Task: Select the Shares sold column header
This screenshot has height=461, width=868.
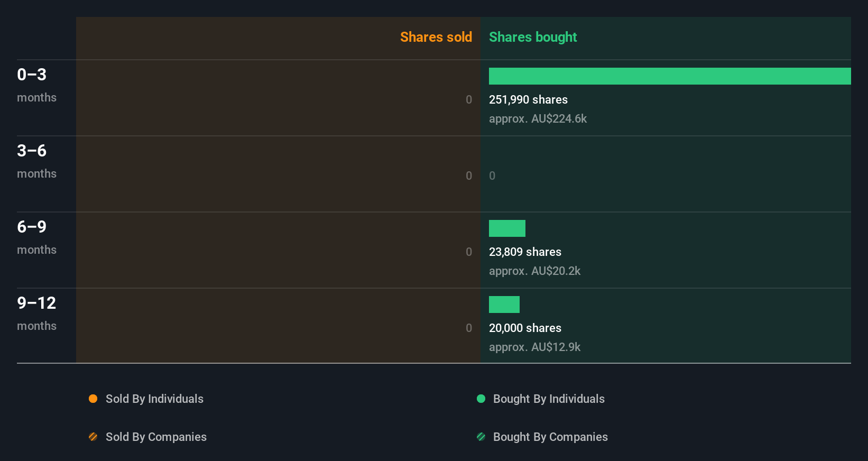Action: [436, 37]
